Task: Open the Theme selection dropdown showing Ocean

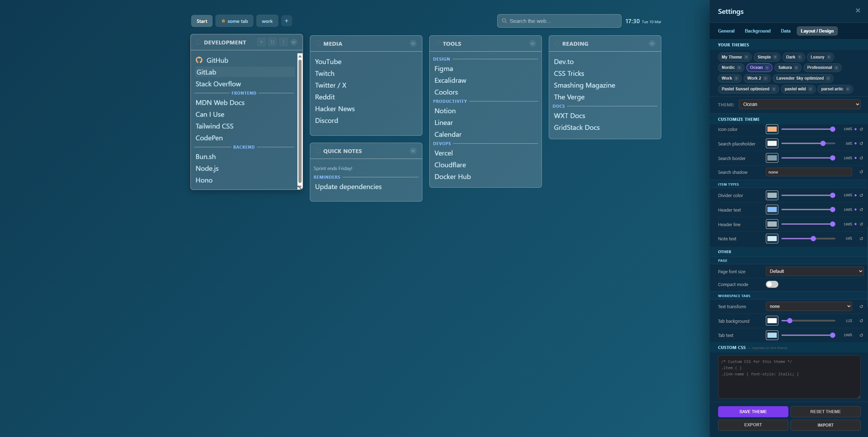Action: pos(800,104)
